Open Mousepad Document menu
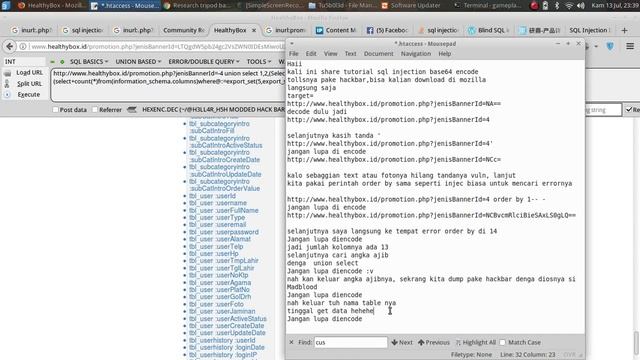This screenshot has height=360, width=640. [x=379, y=54]
